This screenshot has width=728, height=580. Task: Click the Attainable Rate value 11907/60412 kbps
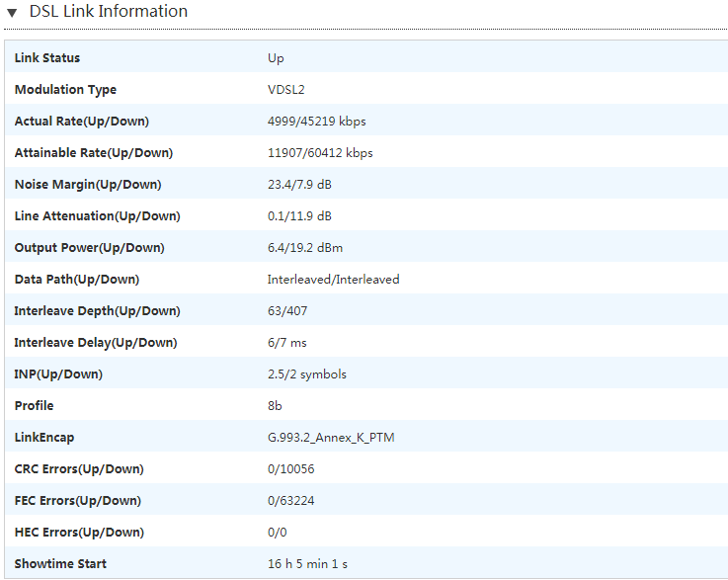pos(320,153)
